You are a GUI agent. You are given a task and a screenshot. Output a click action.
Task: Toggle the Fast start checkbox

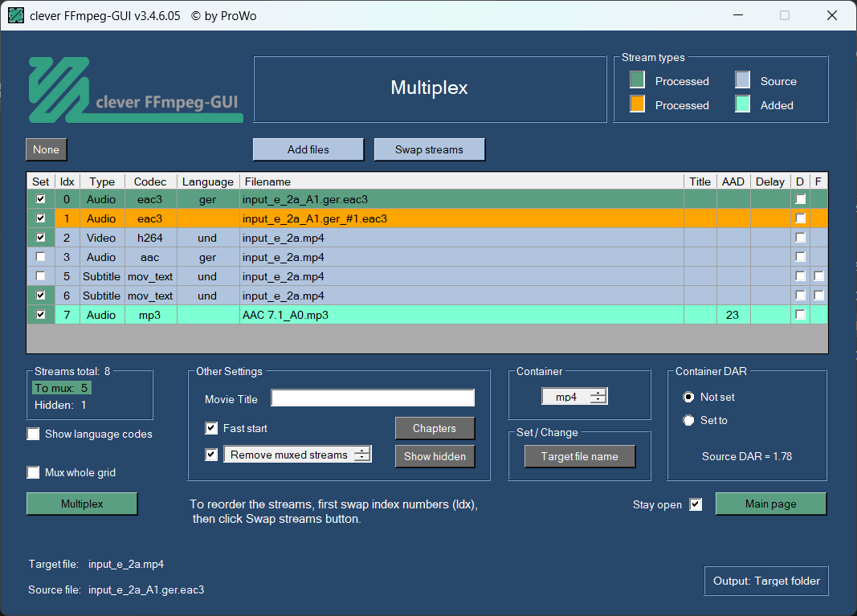[x=212, y=428]
